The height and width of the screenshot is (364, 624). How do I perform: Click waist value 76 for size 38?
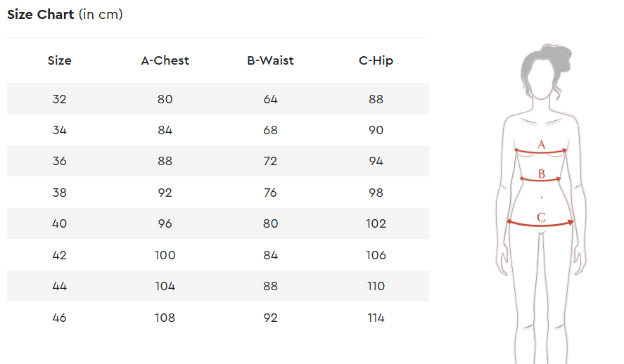click(270, 193)
